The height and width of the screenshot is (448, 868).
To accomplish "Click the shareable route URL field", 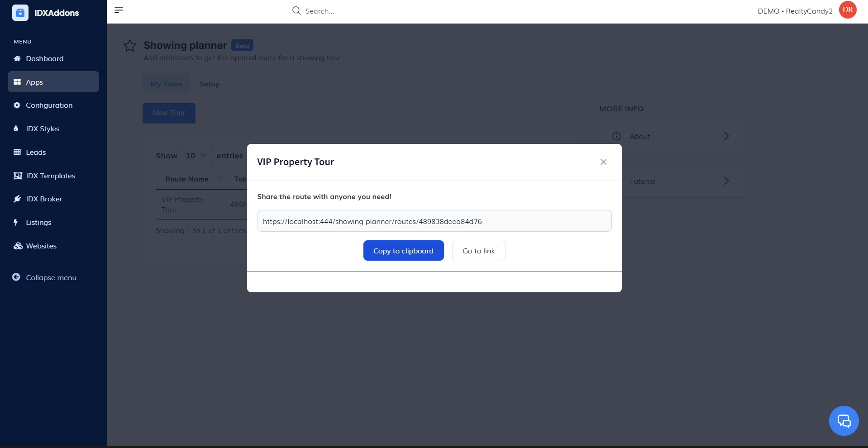I will (x=434, y=221).
